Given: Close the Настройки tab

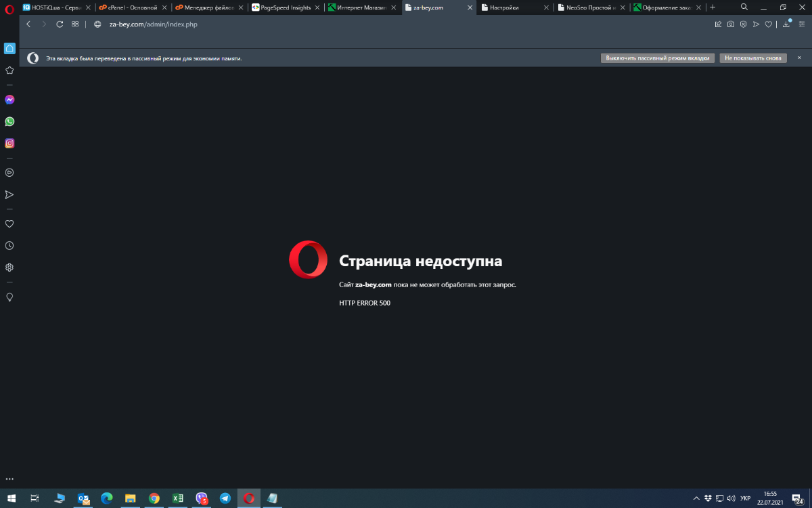Looking at the screenshot, I should pos(546,7).
